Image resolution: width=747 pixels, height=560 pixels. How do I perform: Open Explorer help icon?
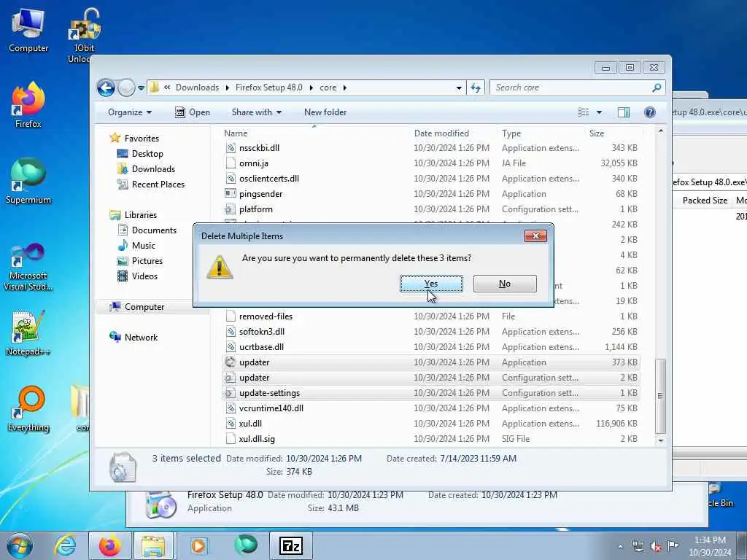tap(650, 112)
